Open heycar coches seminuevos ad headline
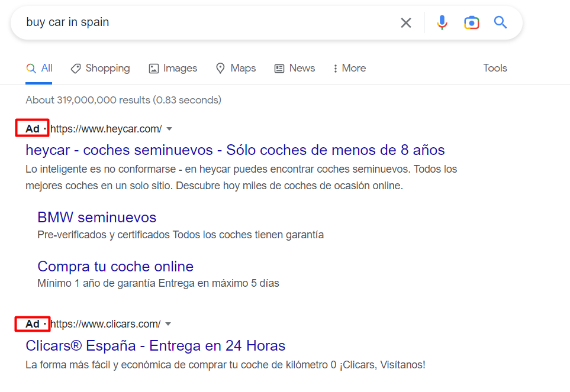The width and height of the screenshot is (570, 392). pyautogui.click(x=235, y=150)
